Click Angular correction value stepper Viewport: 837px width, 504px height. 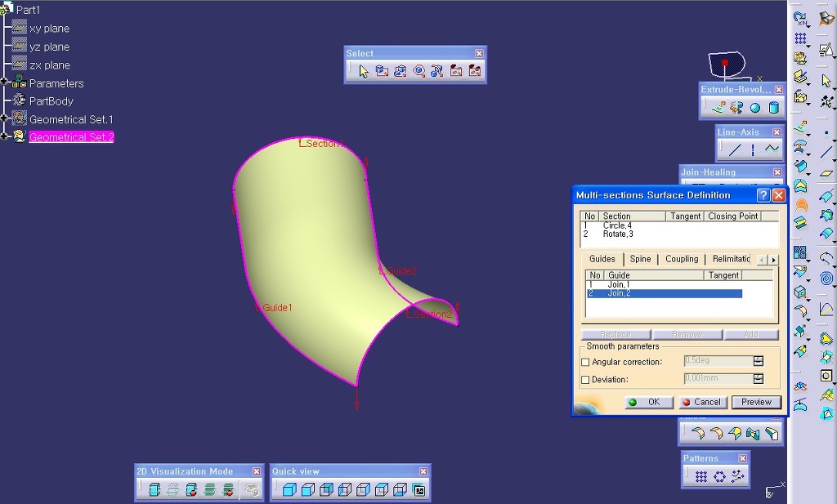point(758,361)
